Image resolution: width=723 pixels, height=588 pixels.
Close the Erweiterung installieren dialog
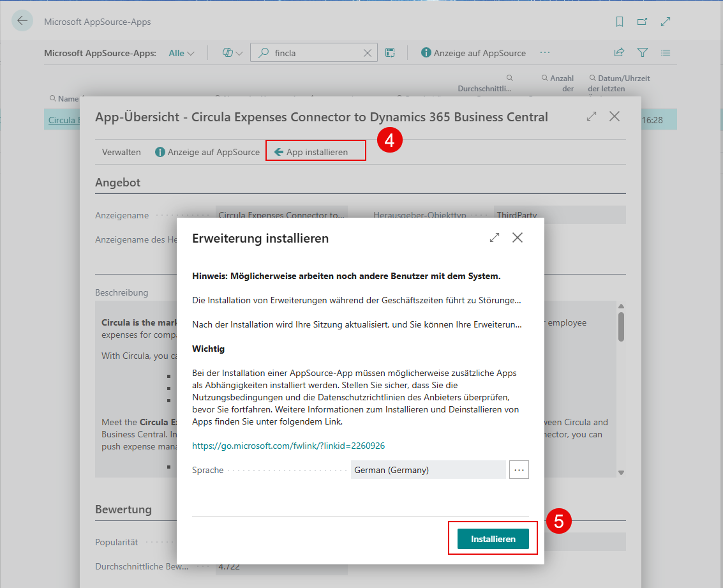coord(518,237)
